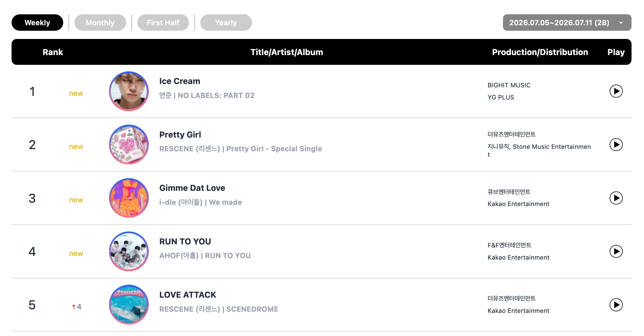Click the We made album cover thumbnail
The width and height of the screenshot is (644, 336).
tap(129, 198)
